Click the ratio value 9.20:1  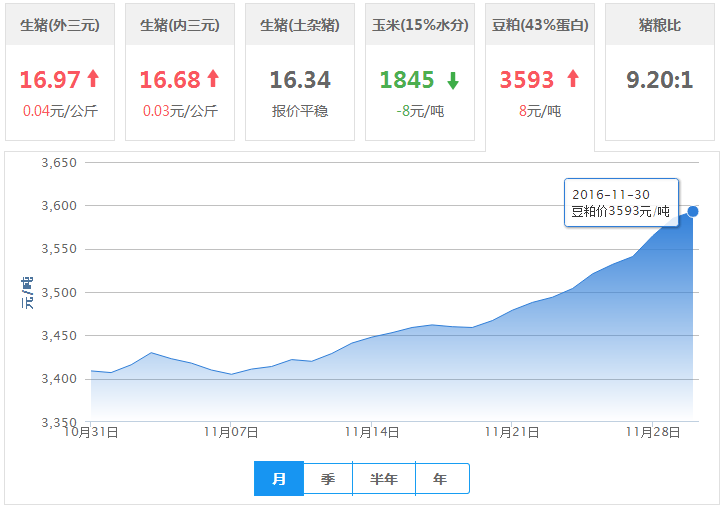[x=660, y=80]
